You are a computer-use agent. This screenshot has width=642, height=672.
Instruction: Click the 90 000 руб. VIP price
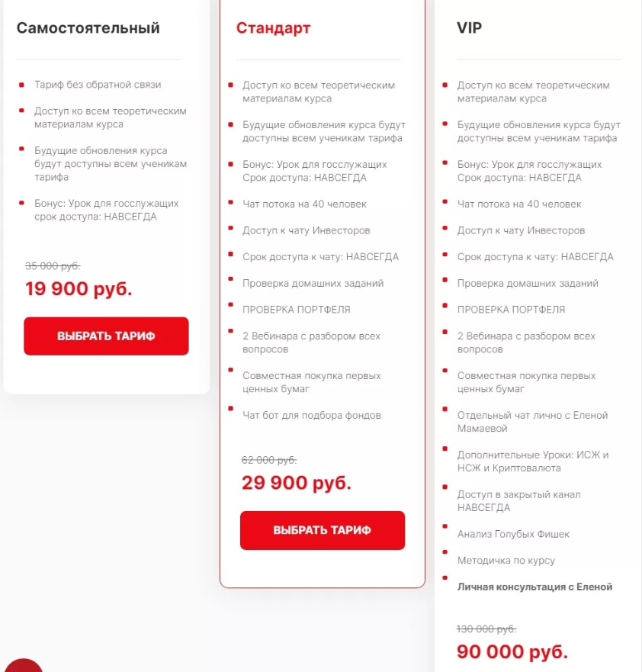point(512,652)
